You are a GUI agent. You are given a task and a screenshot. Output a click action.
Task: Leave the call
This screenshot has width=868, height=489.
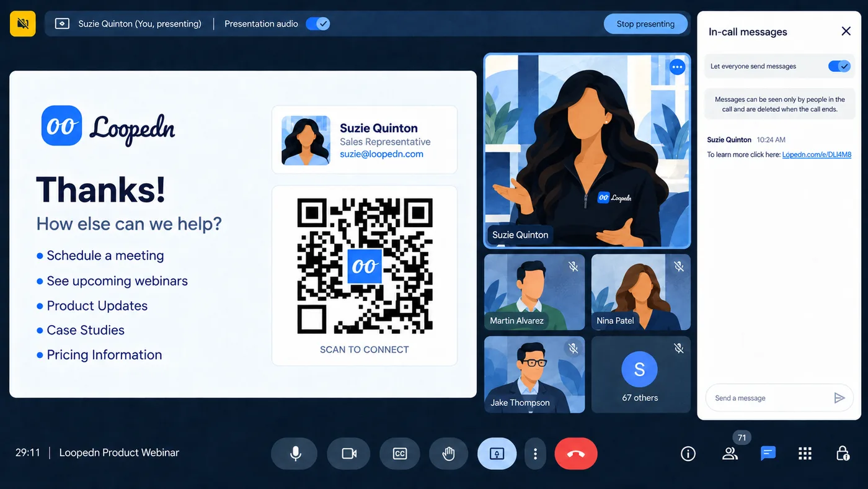(x=576, y=454)
